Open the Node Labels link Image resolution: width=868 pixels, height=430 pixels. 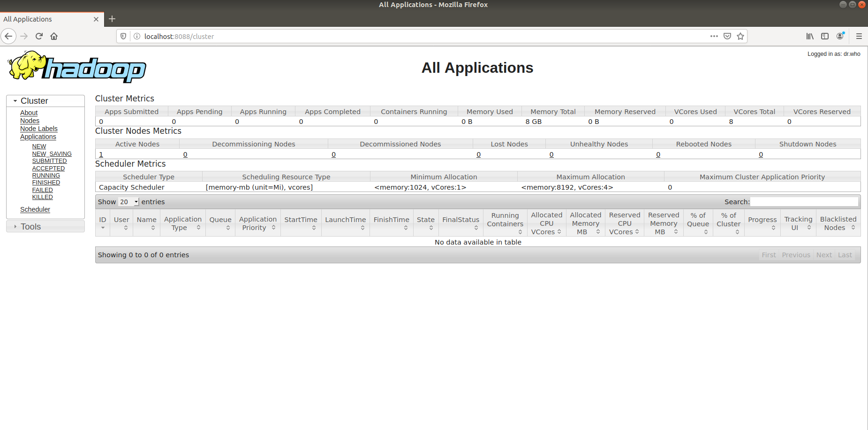click(x=39, y=129)
